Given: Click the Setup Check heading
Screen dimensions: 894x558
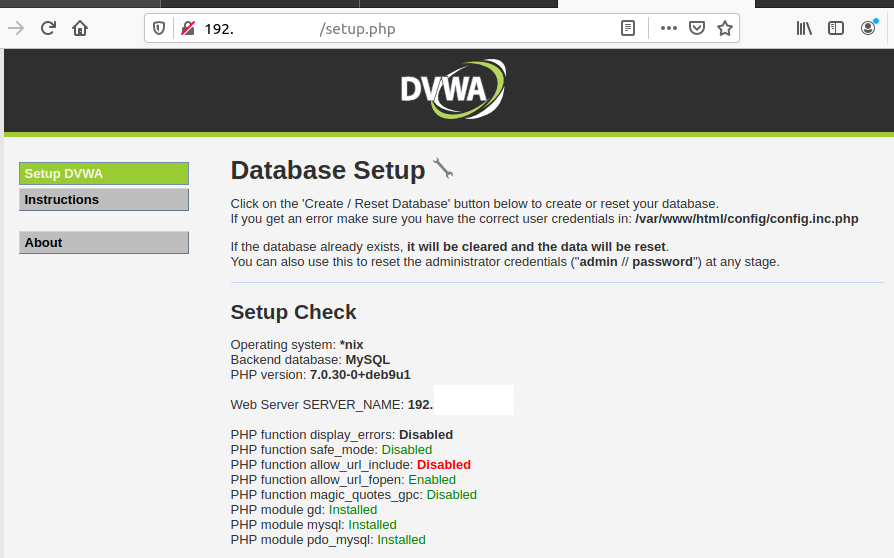Looking at the screenshot, I should click(293, 312).
